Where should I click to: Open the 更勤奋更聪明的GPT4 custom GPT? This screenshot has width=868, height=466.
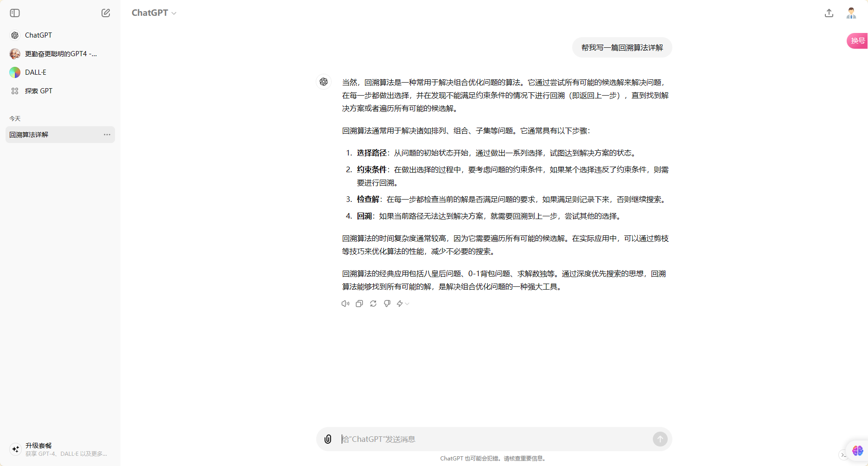[60, 54]
